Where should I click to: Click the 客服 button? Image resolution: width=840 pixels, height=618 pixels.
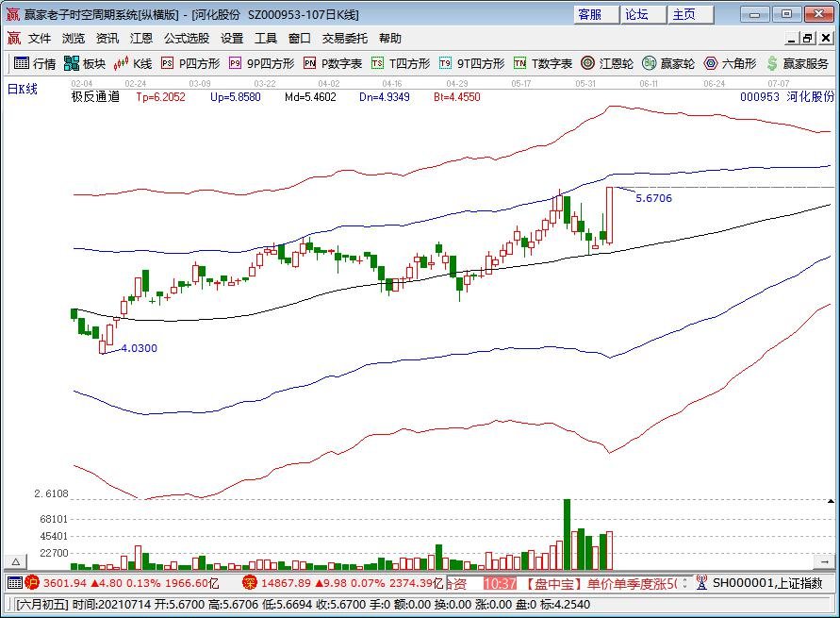(596, 14)
